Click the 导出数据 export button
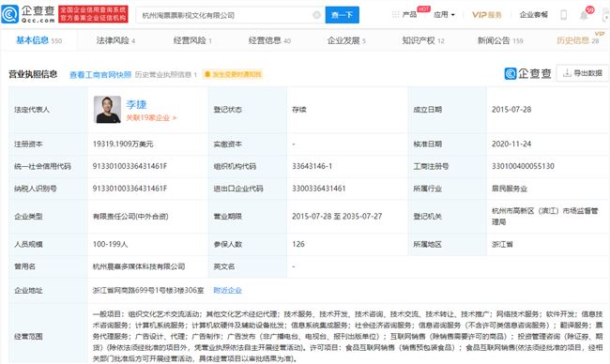The width and height of the screenshot is (610, 364). (582, 73)
